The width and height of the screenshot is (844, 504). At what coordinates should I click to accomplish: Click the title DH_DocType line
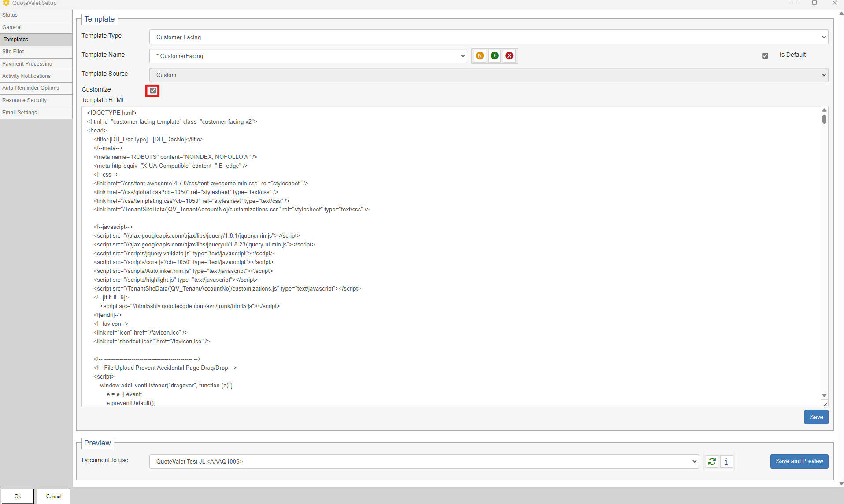pyautogui.click(x=148, y=139)
